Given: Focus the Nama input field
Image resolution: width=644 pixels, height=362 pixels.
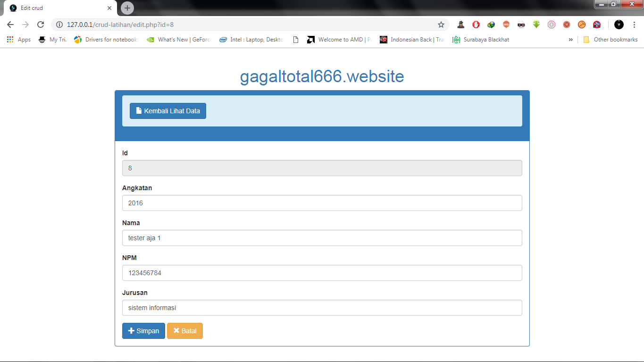Looking at the screenshot, I should 322,238.
